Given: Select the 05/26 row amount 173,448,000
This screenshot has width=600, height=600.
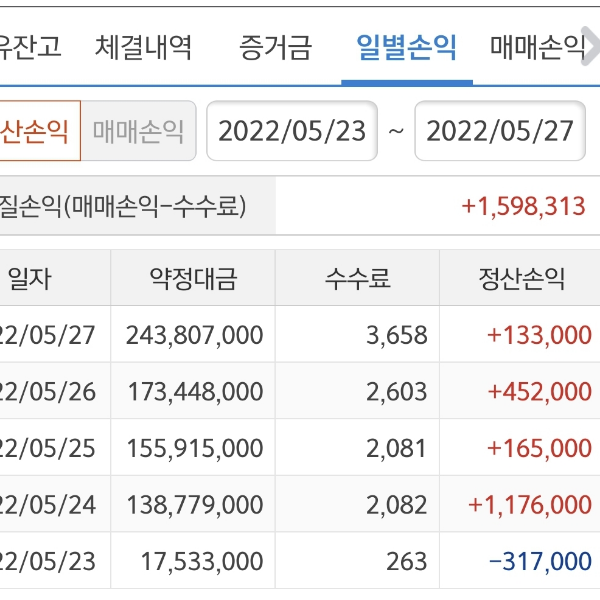Looking at the screenshot, I should click(x=194, y=392).
